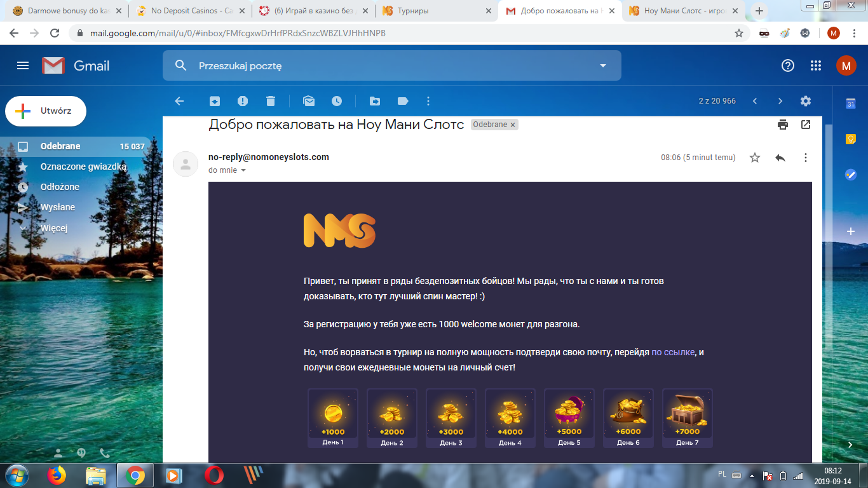Open Google account avatar M in Gmail
The width and height of the screenshot is (868, 488).
coord(846,65)
